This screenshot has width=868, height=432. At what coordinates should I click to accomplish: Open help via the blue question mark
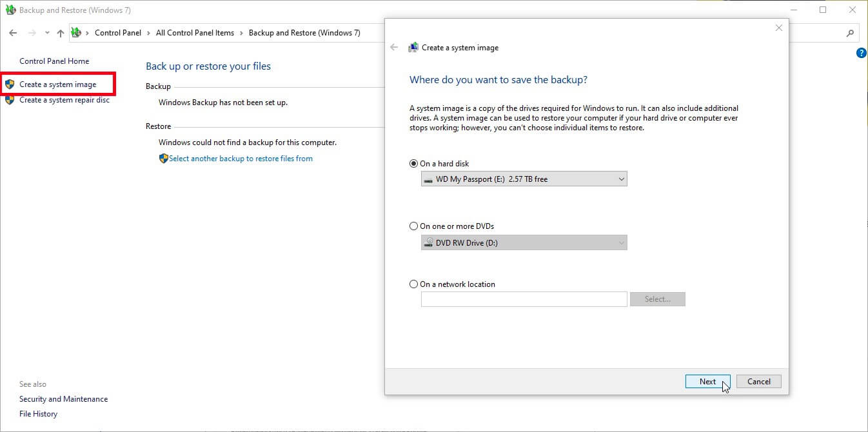(x=862, y=53)
